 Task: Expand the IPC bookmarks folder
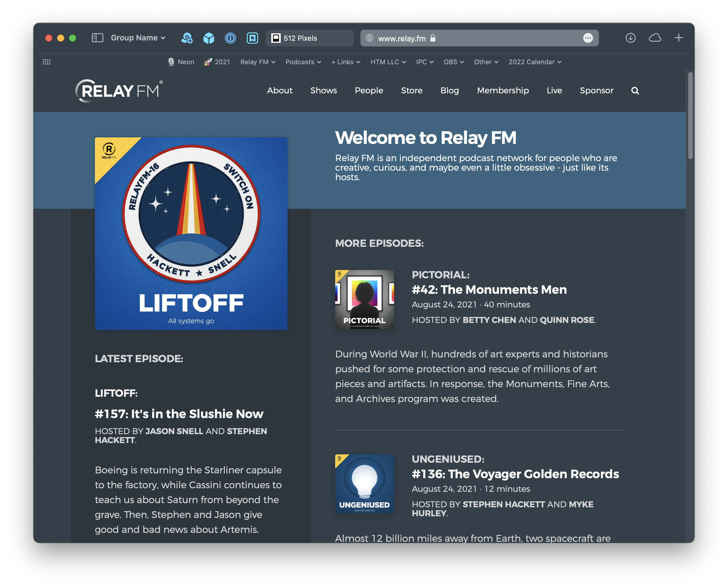(425, 62)
